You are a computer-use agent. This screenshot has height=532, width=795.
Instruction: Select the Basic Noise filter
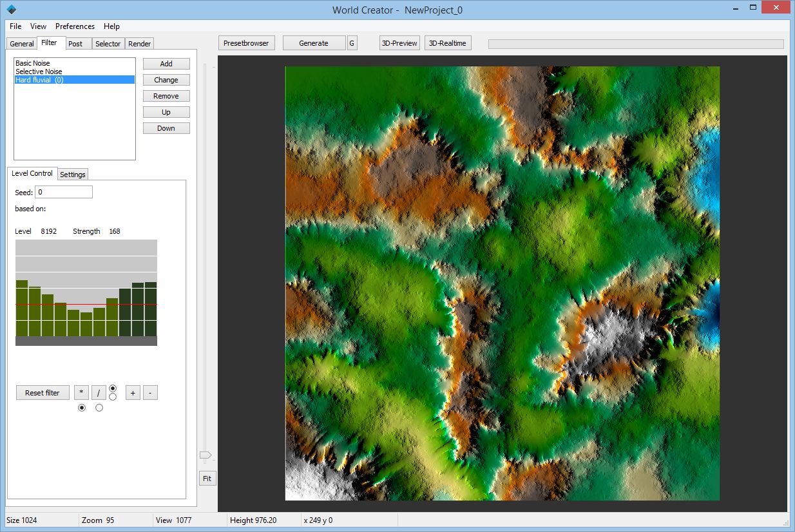click(x=34, y=62)
